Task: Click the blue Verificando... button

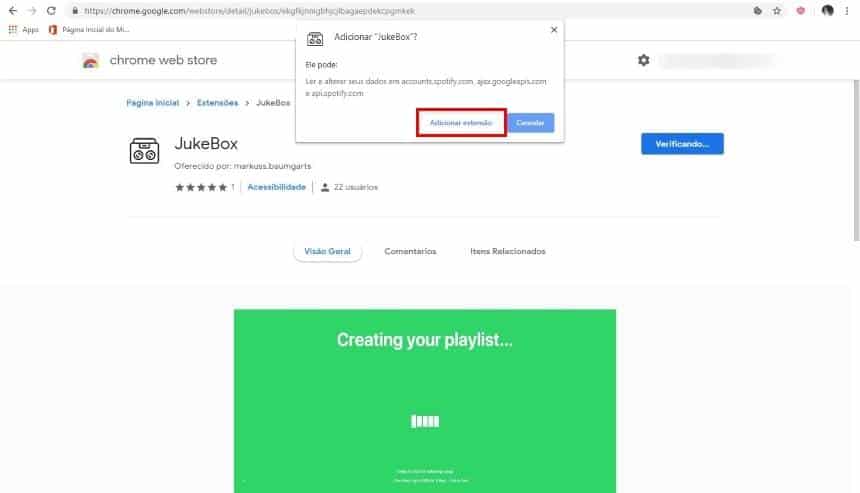Action: pyautogui.click(x=682, y=144)
